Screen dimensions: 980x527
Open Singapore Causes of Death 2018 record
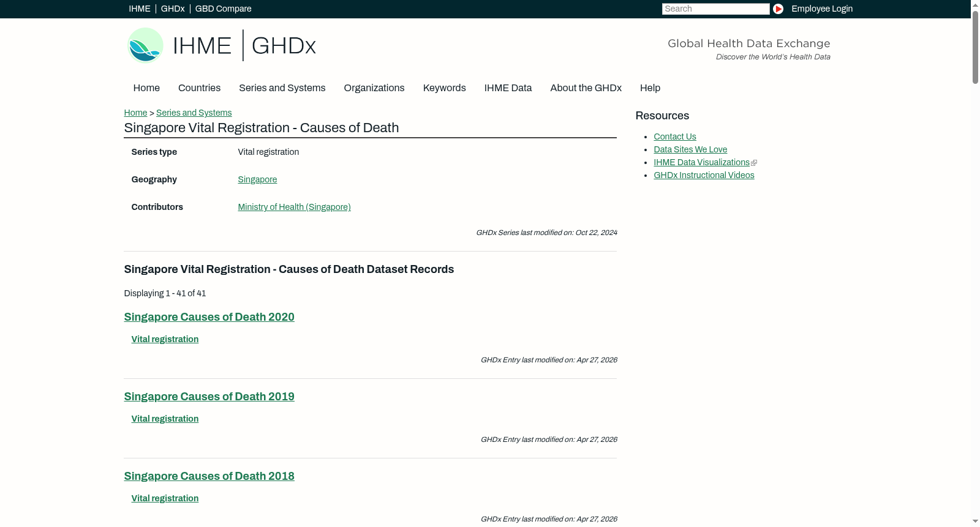[x=209, y=476]
